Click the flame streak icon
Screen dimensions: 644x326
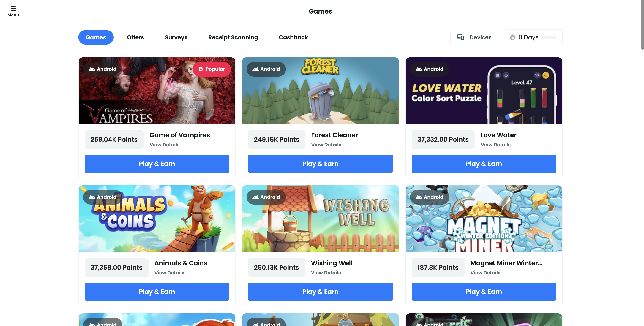coord(512,37)
